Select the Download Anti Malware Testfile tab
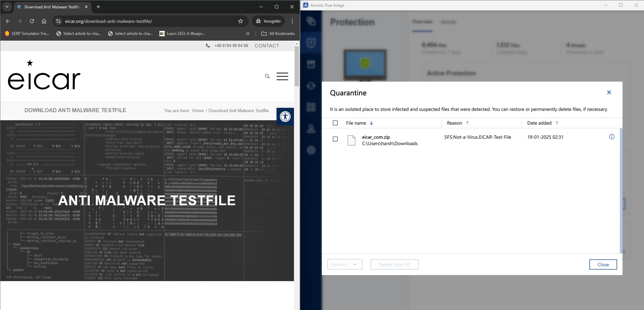Viewport: 644px width, 310px height. [x=52, y=7]
